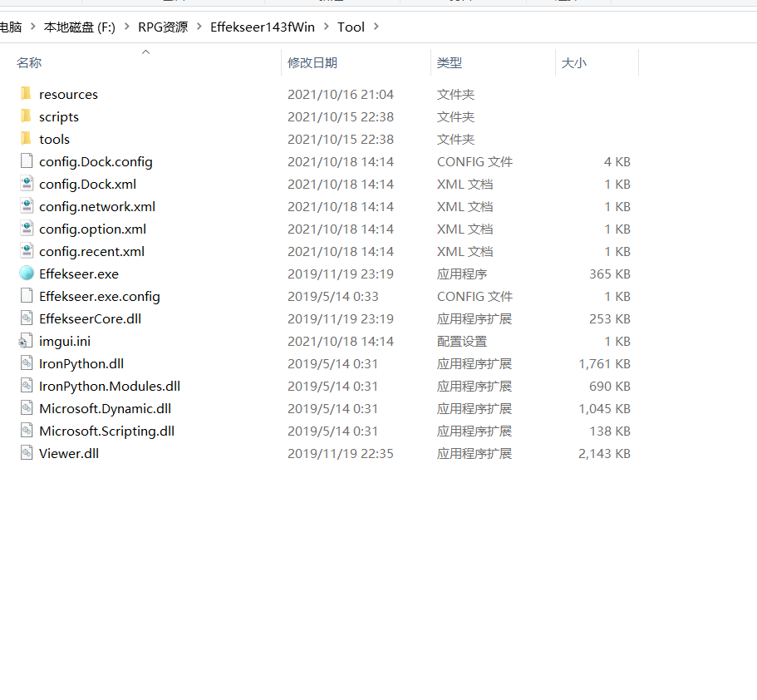Click the config.recent.xml file icon

(27, 251)
